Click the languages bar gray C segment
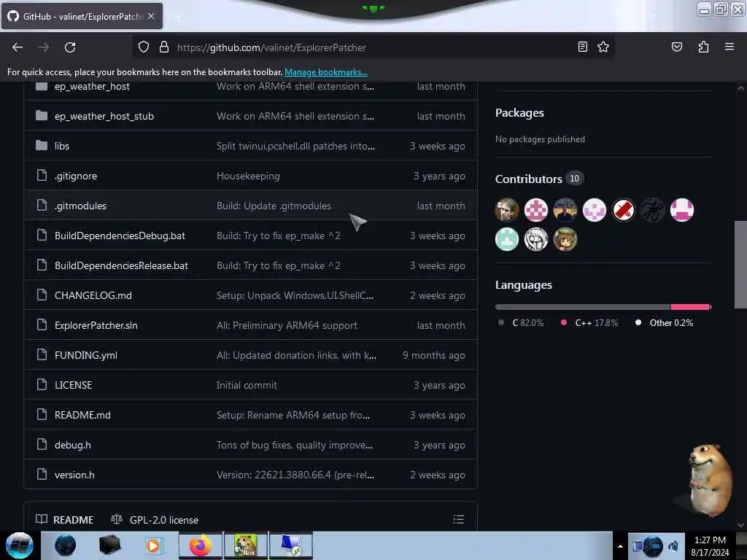Screen dimensions: 747x560 (583, 307)
